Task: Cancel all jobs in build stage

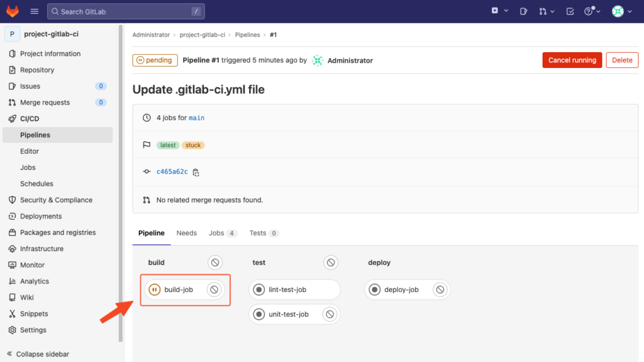Action: pos(215,263)
